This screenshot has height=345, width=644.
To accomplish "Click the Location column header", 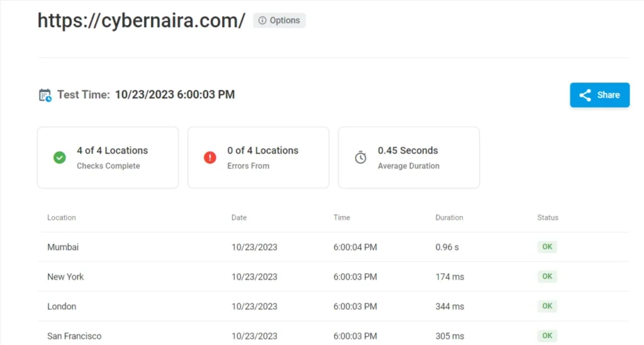I will tap(62, 218).
